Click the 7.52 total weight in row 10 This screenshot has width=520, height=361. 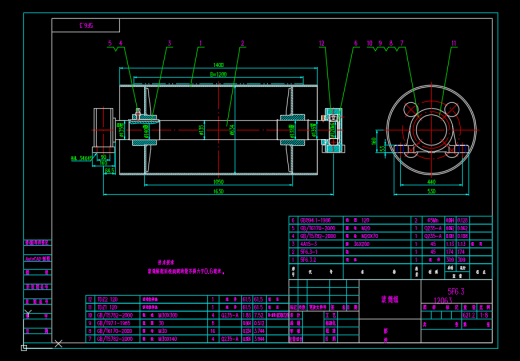(259, 315)
